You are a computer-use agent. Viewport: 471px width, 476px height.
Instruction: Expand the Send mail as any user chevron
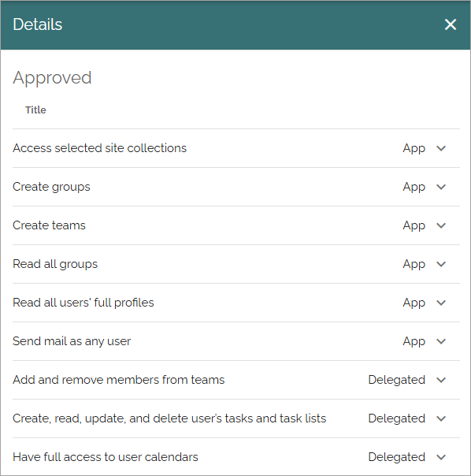point(441,341)
